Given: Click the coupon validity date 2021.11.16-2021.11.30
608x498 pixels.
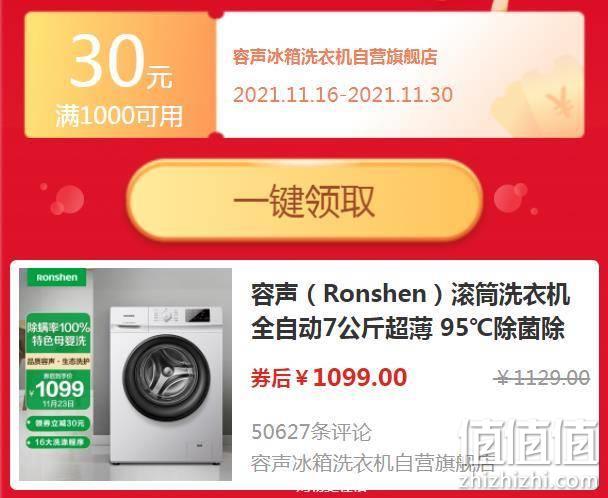Looking at the screenshot, I should point(343,95).
